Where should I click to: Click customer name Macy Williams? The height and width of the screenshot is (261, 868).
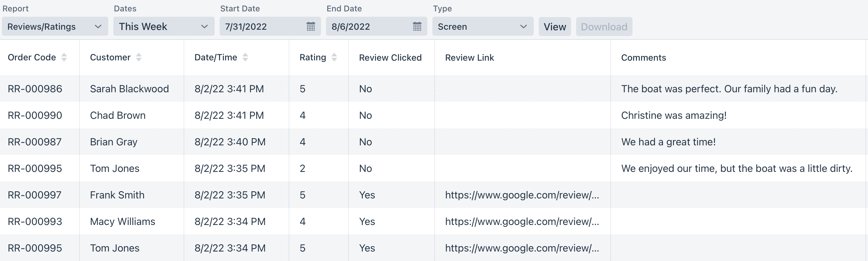(123, 222)
